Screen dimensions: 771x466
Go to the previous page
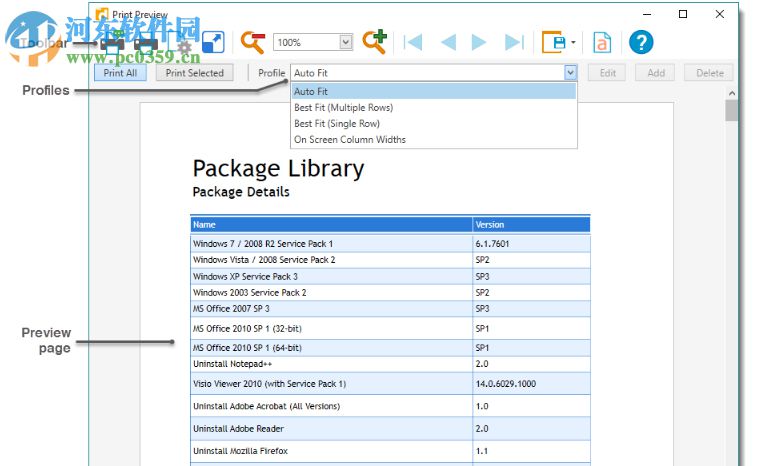(448, 42)
